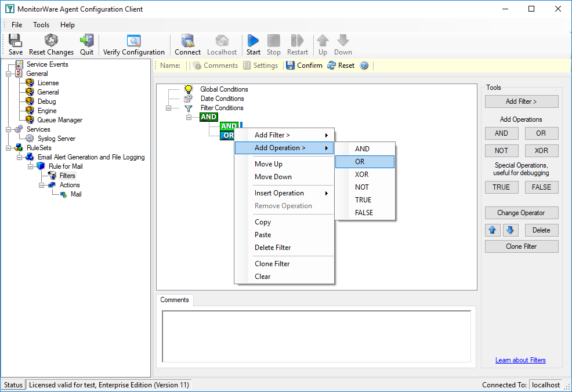The image size is (572, 392).
Task: Click inside the Comments text box
Action: [x=316, y=336]
